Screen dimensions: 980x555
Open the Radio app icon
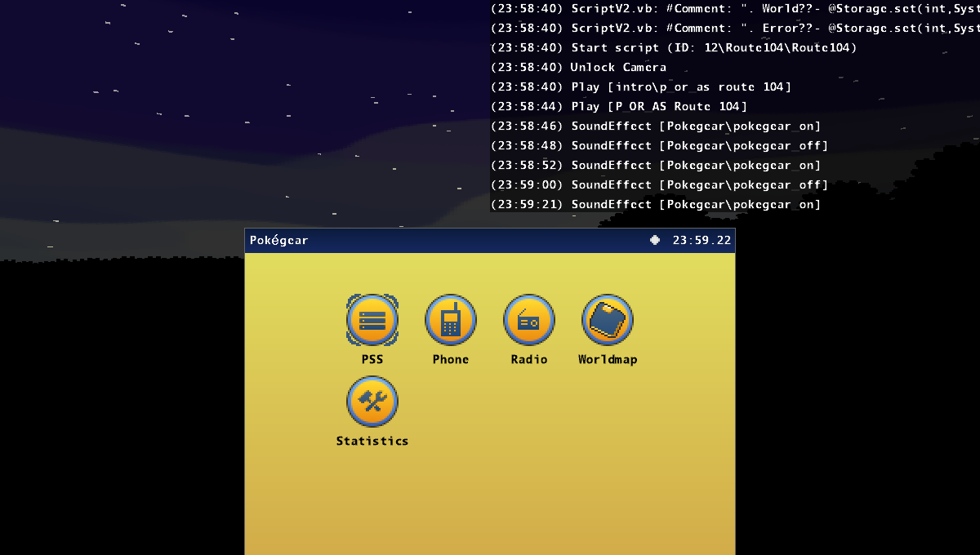[x=529, y=320]
